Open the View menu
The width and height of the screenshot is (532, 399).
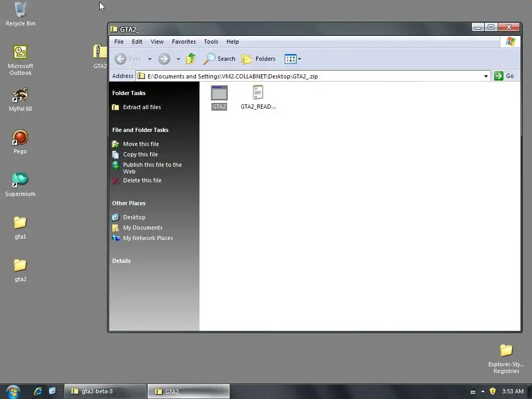point(157,42)
